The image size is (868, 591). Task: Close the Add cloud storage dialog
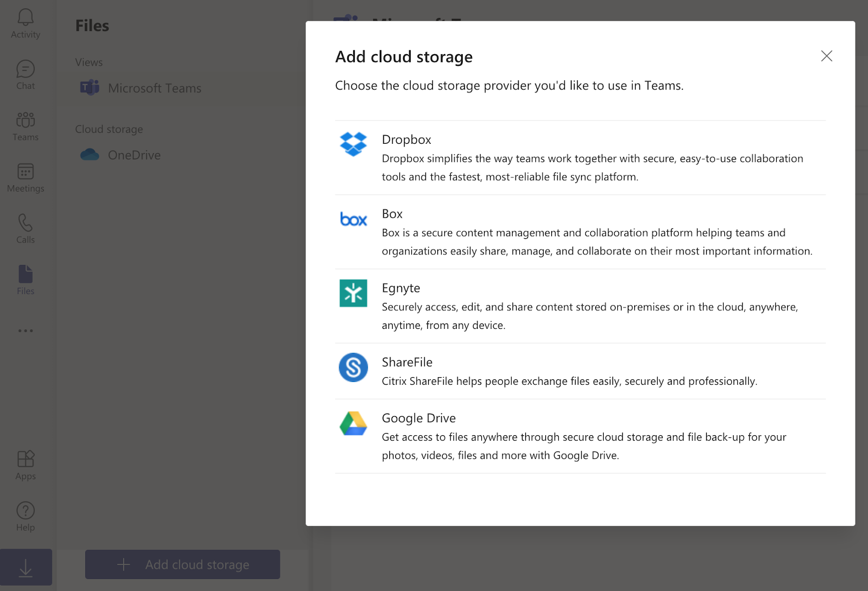point(826,56)
